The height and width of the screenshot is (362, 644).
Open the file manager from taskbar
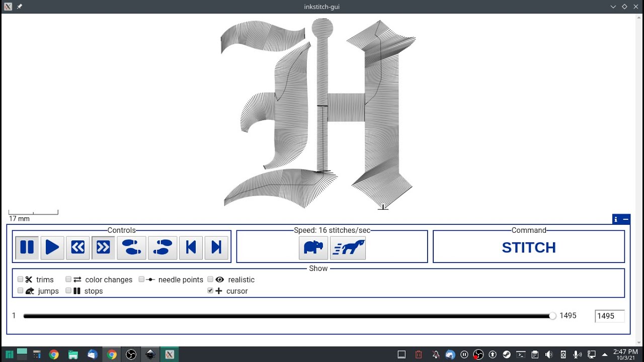click(73, 354)
